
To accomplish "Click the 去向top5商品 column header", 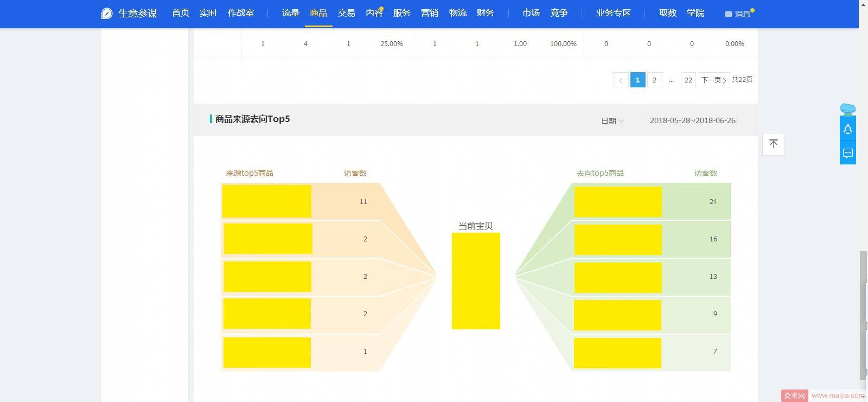I will [x=600, y=173].
